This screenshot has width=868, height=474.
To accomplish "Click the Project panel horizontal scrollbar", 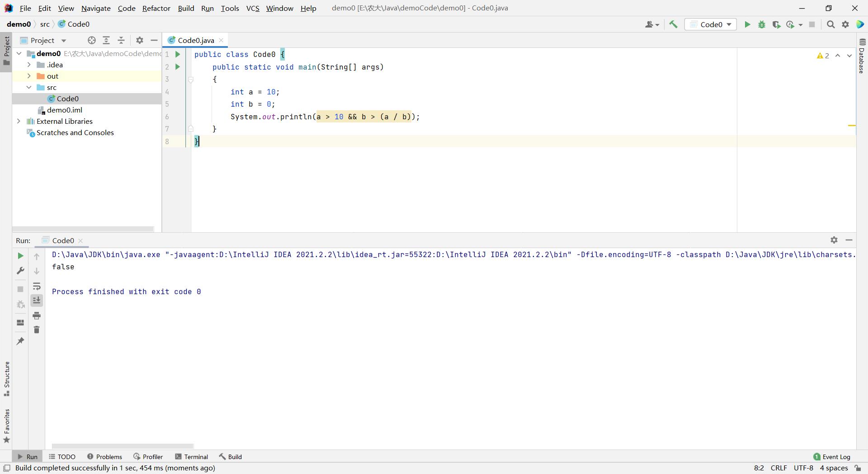I will click(x=83, y=229).
